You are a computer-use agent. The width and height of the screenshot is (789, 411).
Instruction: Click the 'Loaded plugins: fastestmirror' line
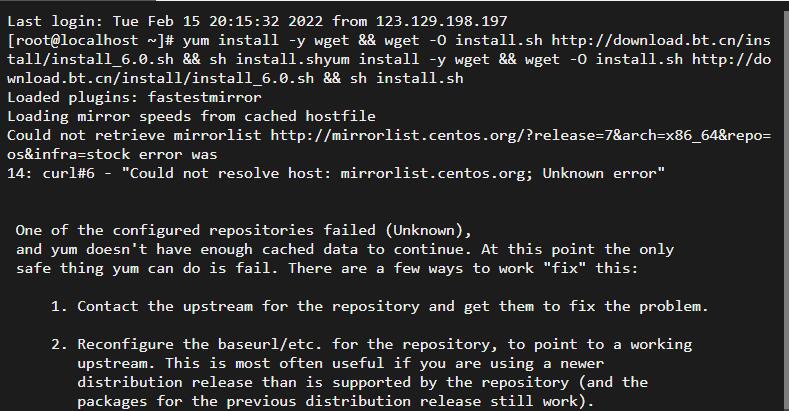134,97
